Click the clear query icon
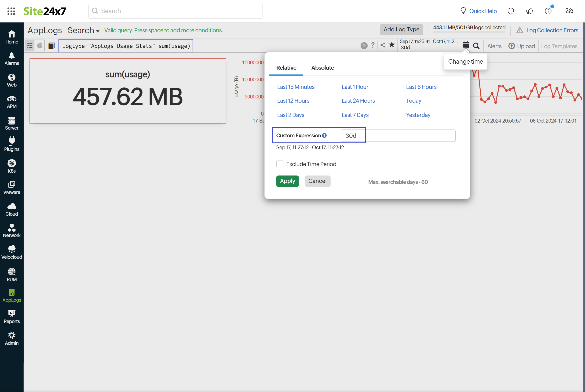Image resolution: width=585 pixels, height=392 pixels. pyautogui.click(x=364, y=45)
